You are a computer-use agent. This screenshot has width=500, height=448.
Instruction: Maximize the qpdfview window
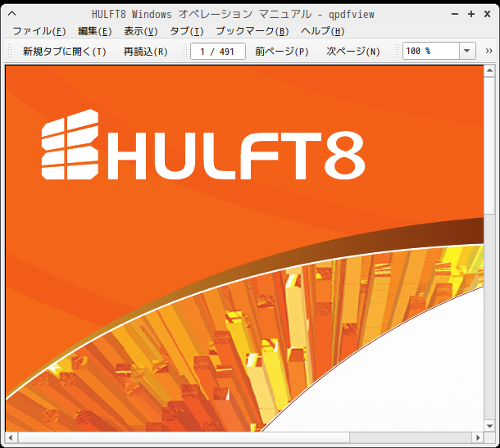471,14
